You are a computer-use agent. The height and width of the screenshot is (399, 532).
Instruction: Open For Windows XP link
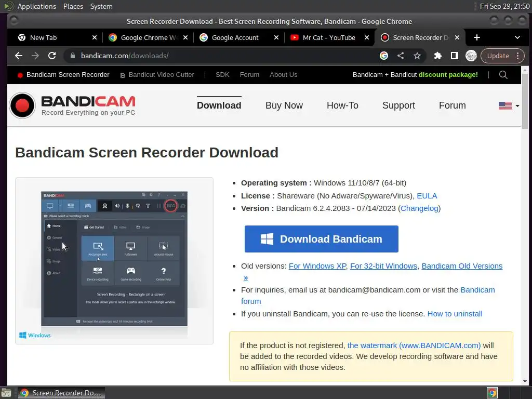click(x=317, y=266)
